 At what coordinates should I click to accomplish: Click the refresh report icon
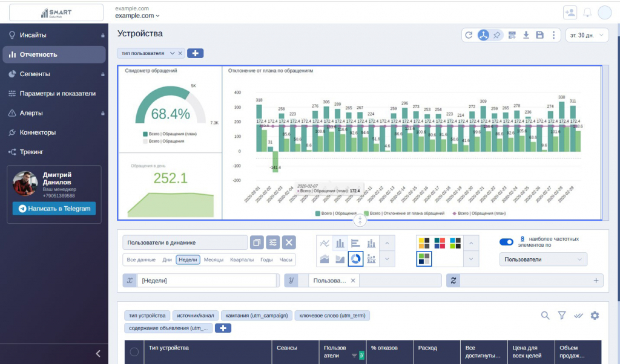pyautogui.click(x=469, y=35)
